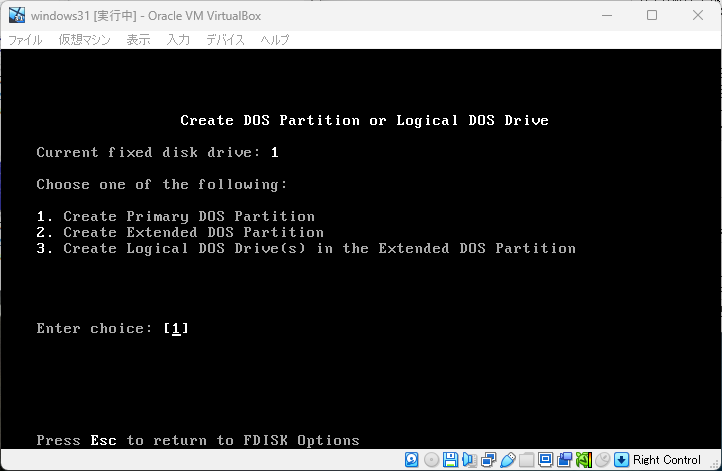Screen dimensions: 722x471
Task: Open the ヘルプ menu
Action: (x=275, y=40)
